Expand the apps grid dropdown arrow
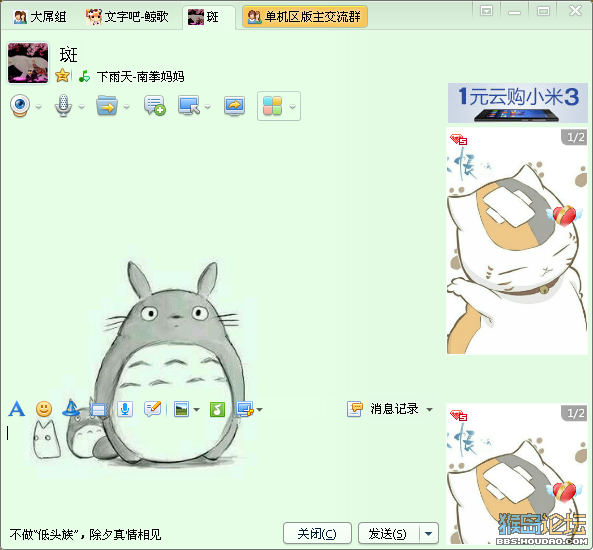Viewport: 593px width, 550px height. coord(292,107)
